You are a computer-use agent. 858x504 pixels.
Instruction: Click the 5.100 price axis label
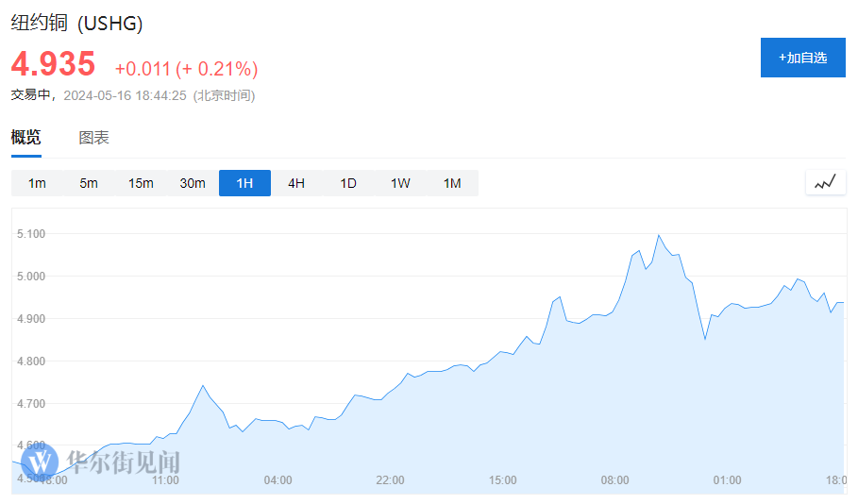point(32,233)
